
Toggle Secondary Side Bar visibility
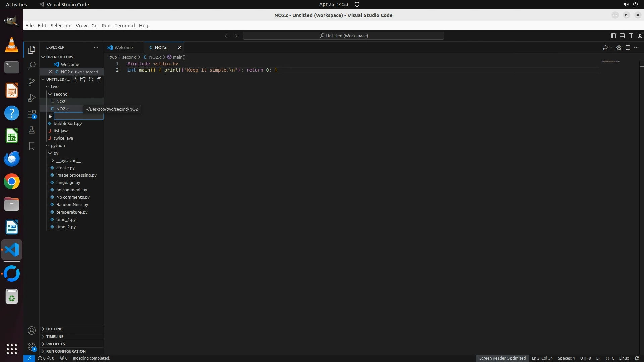pos(631,36)
